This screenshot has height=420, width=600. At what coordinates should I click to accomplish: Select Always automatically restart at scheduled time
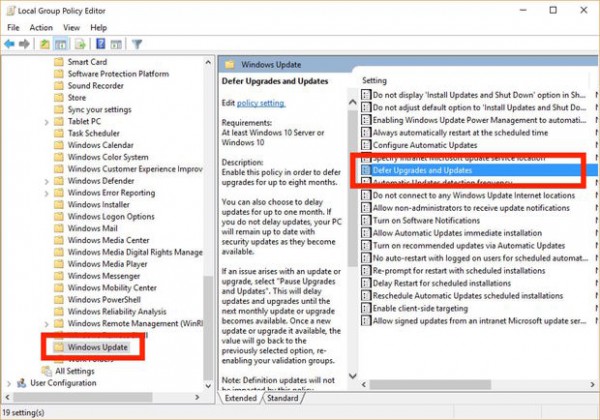[x=460, y=132]
